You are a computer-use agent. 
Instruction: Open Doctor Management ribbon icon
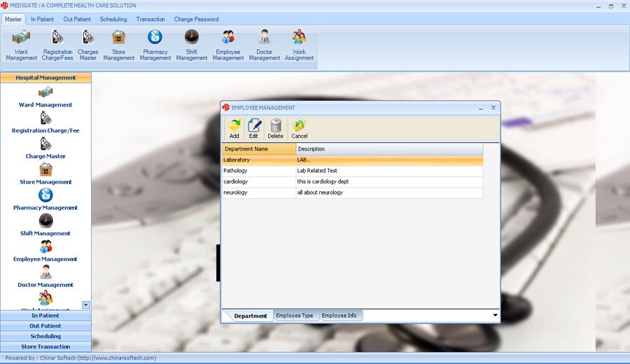[265, 45]
